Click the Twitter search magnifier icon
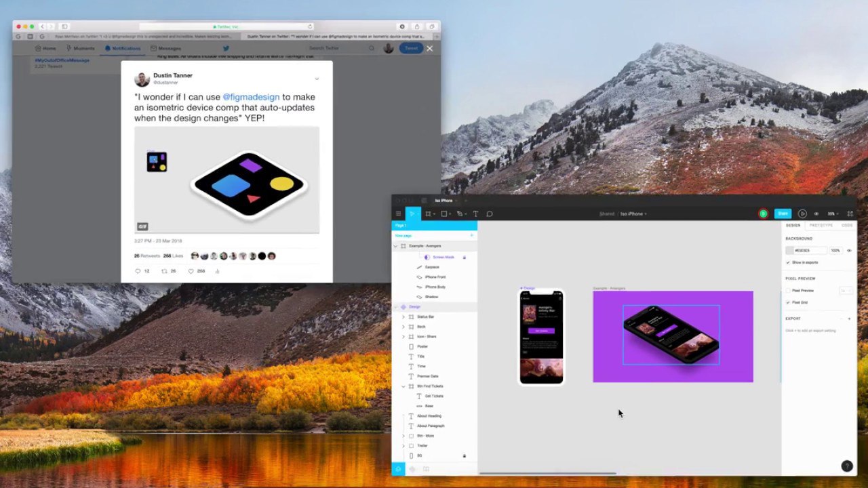 372,48
